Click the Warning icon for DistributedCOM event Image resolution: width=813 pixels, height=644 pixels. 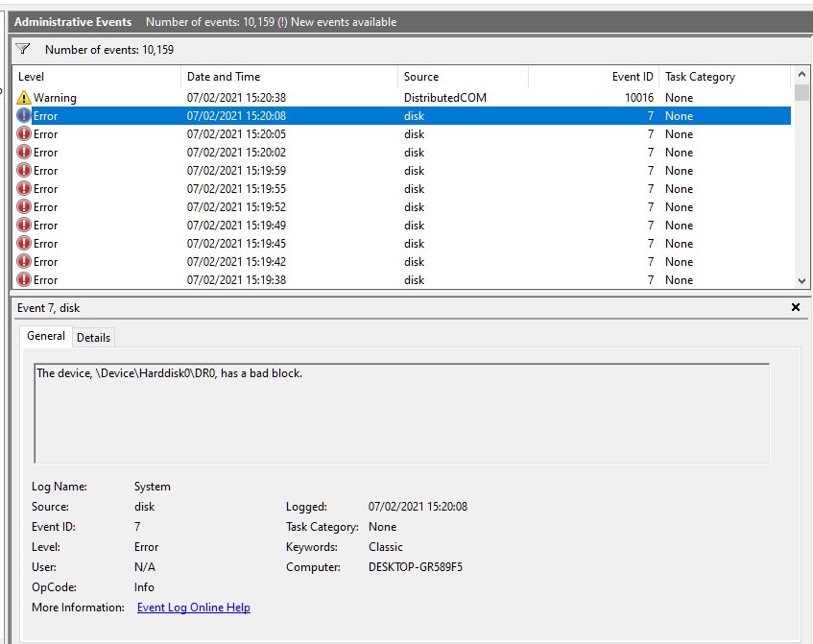point(24,98)
